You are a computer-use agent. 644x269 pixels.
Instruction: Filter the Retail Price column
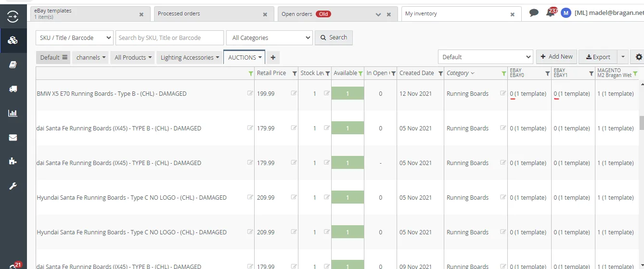click(295, 73)
